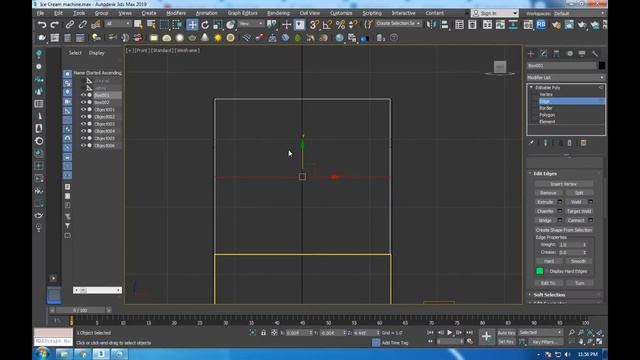Click the Mirror tool icon
This screenshot has height=360, width=640.
(431, 25)
